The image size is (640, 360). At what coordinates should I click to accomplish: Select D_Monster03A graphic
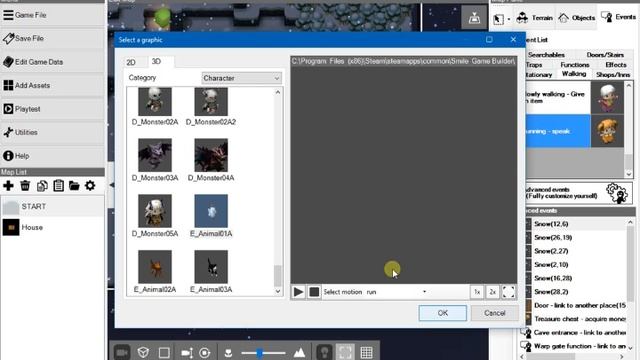coord(155,160)
